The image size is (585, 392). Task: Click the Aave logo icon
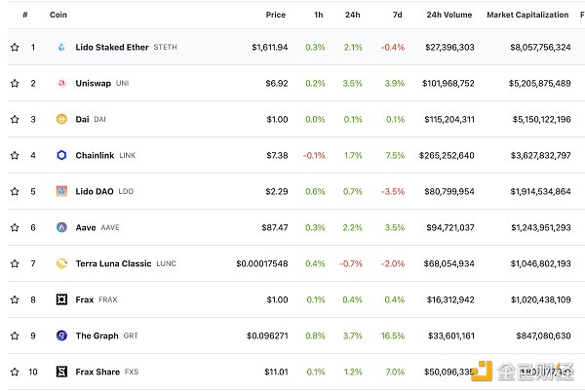point(61,228)
